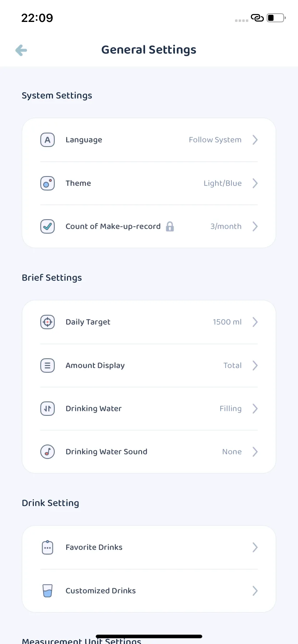The width and height of the screenshot is (298, 644).
Task: Tap the Make-up-record checkmark icon
Action: pos(48,226)
